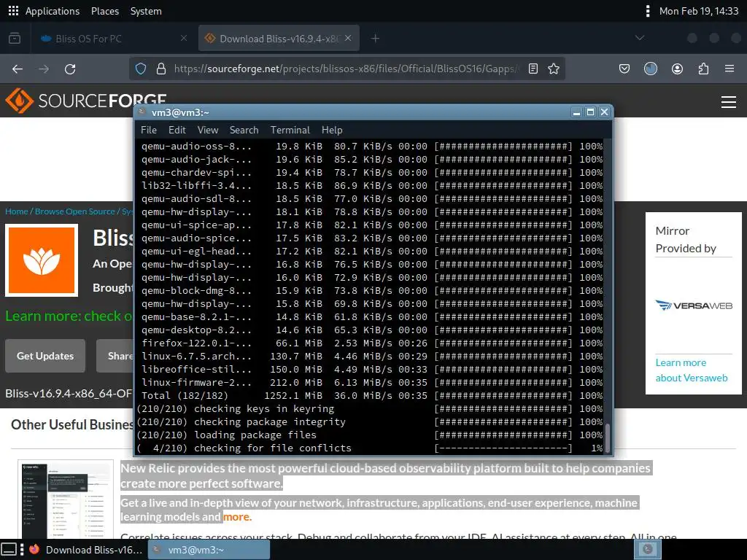
Task: Click the show desktop taskbar icon
Action: click(x=9, y=550)
